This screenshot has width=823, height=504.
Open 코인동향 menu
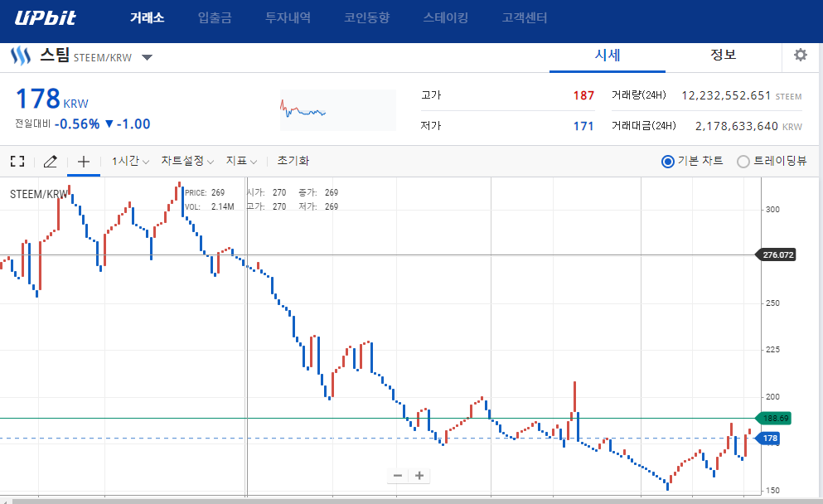(x=367, y=18)
